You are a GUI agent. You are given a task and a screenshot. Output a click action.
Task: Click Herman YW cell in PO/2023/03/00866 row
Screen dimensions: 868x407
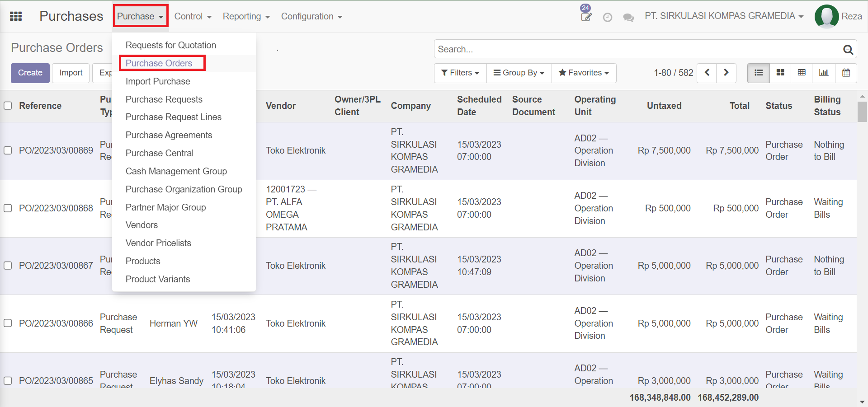[174, 323]
